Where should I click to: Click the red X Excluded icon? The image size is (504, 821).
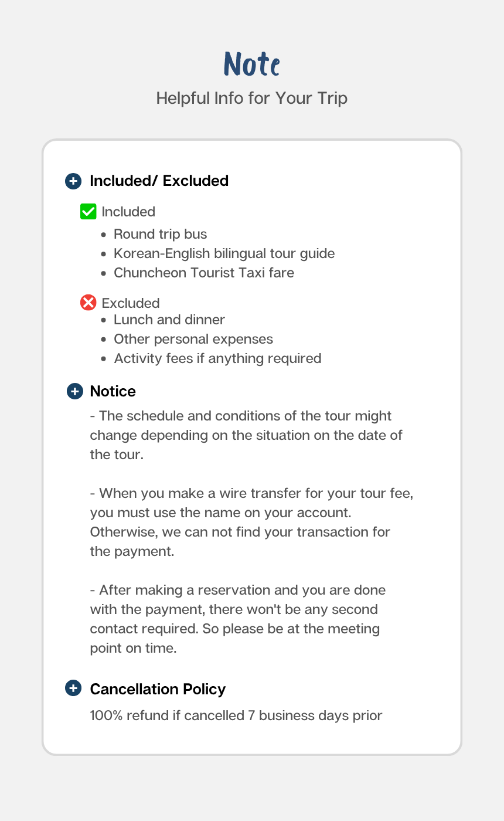(x=88, y=303)
